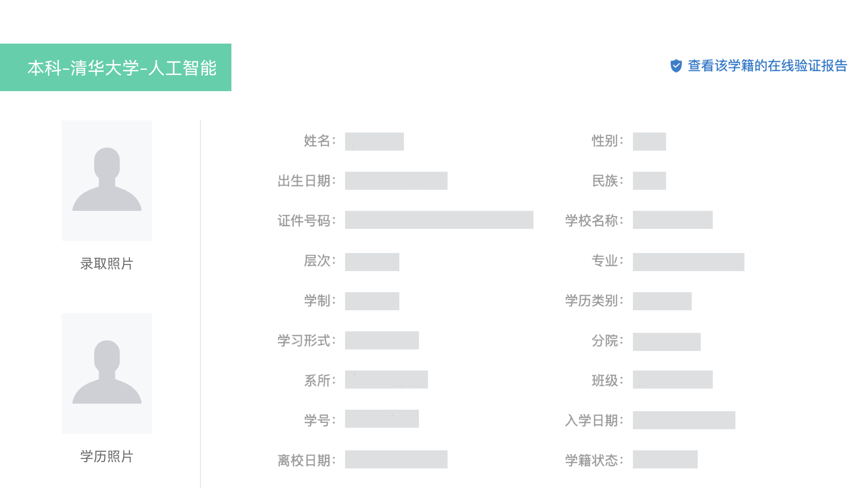Click the redacted 入学日期 value

(684, 420)
